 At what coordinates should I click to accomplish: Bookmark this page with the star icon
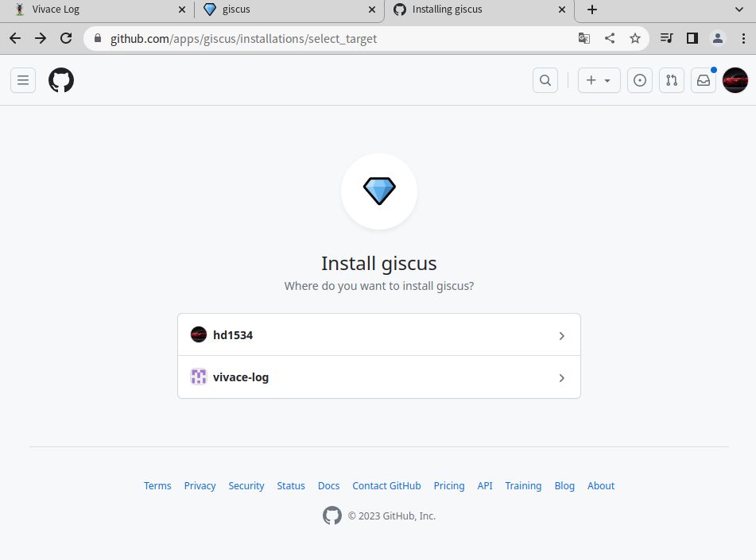click(x=635, y=39)
